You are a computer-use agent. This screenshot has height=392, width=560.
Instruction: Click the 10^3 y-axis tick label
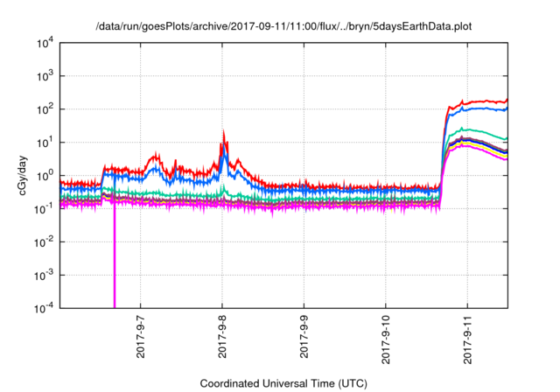[45, 76]
